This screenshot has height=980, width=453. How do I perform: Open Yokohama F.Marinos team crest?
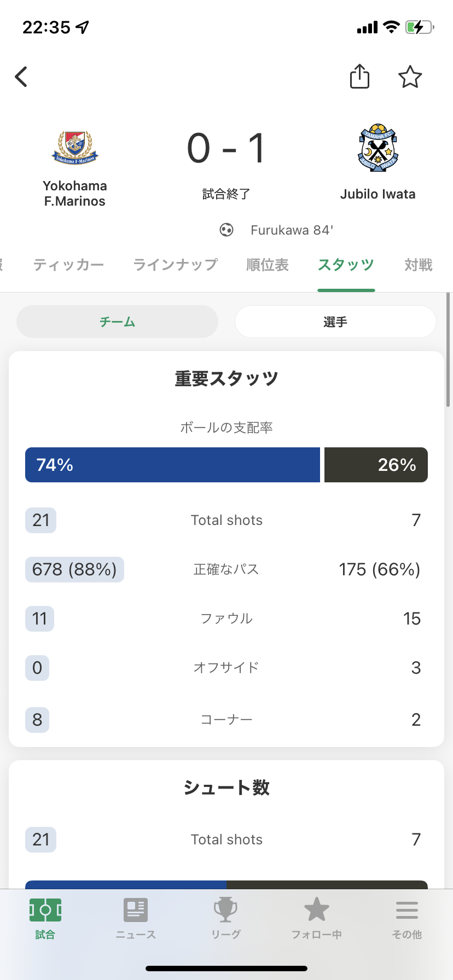click(75, 148)
